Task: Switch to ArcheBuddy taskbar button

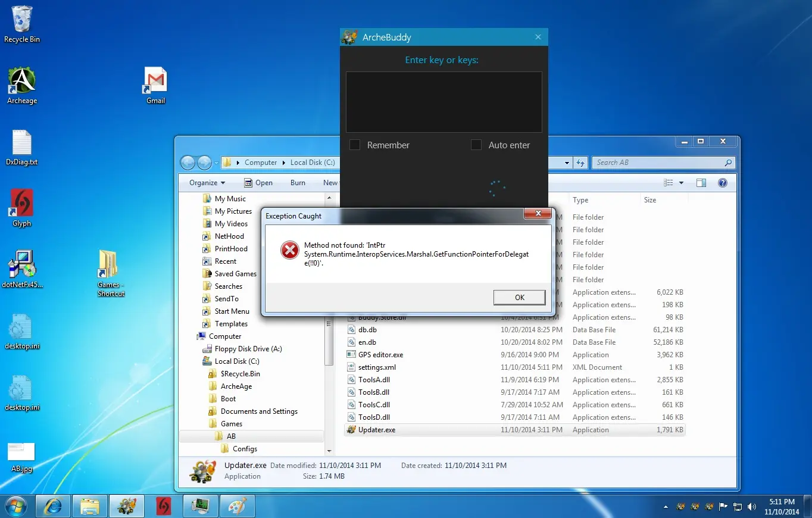Action: (x=127, y=506)
